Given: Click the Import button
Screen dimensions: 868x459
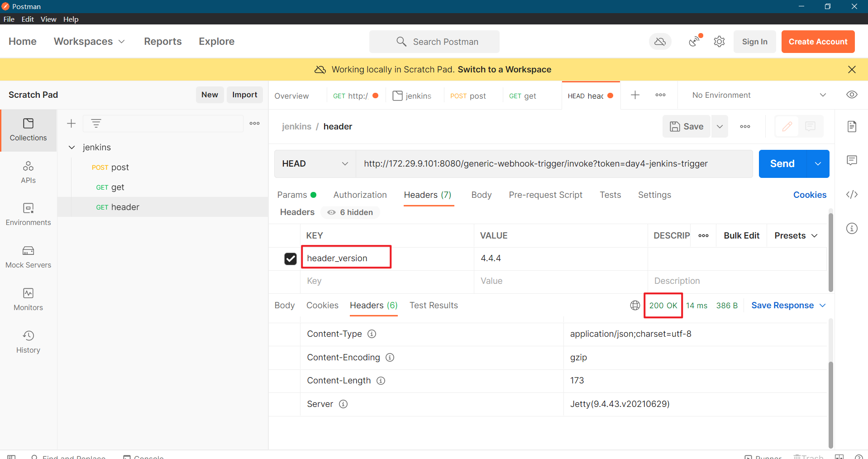Looking at the screenshot, I should pos(244,95).
